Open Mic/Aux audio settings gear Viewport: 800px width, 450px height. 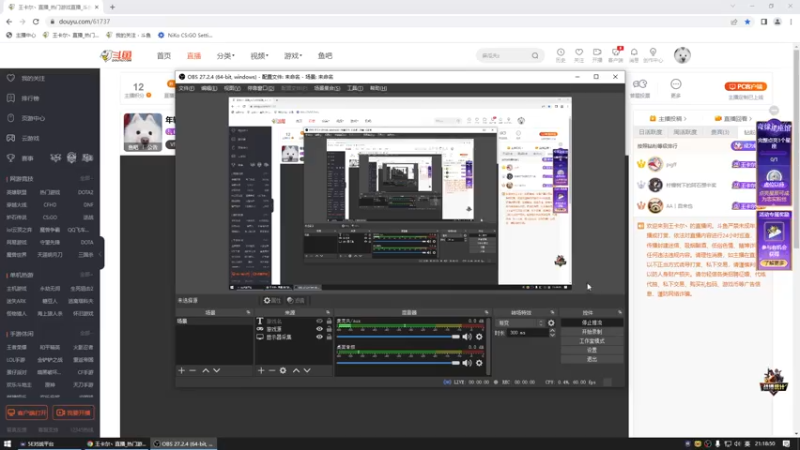pos(479,337)
